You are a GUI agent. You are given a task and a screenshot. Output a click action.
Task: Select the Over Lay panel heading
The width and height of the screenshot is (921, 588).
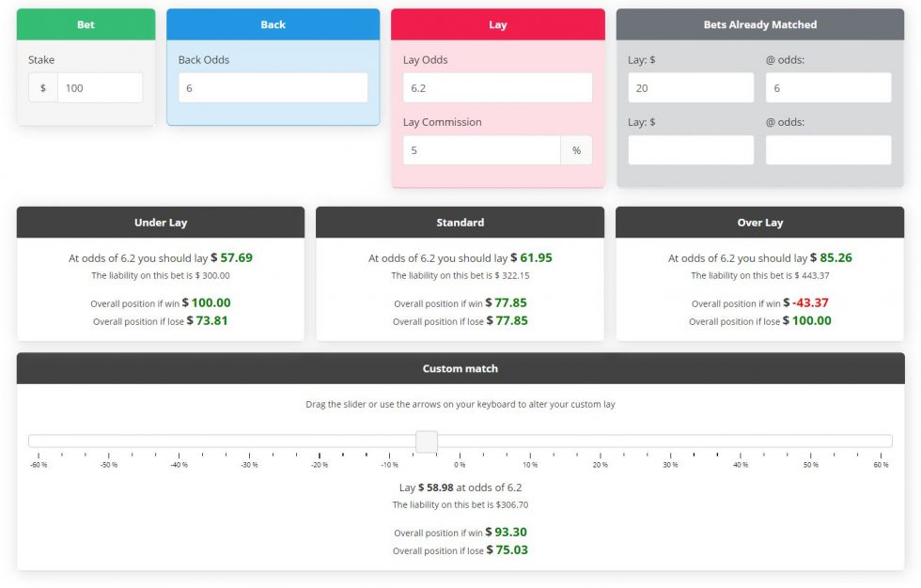(x=759, y=223)
